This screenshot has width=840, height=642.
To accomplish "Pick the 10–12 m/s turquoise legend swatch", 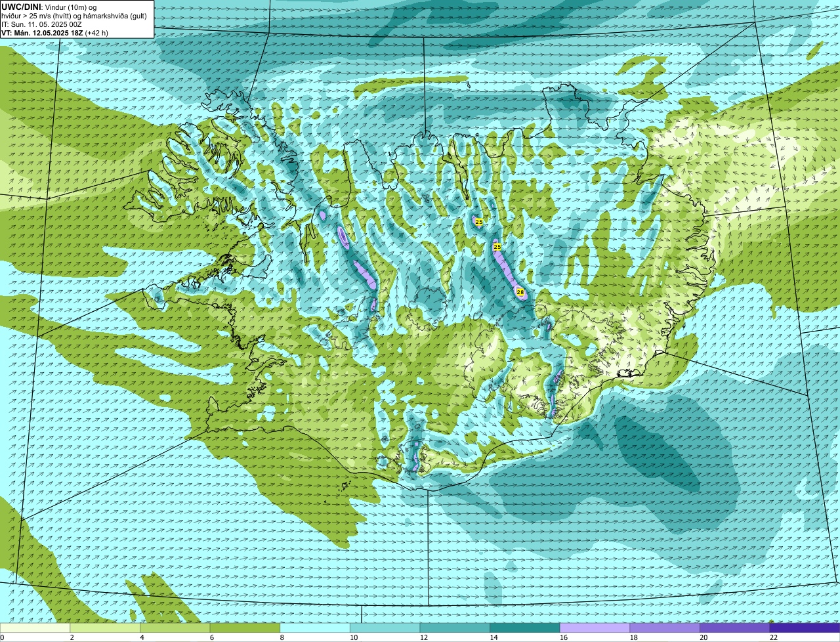I will (385, 628).
